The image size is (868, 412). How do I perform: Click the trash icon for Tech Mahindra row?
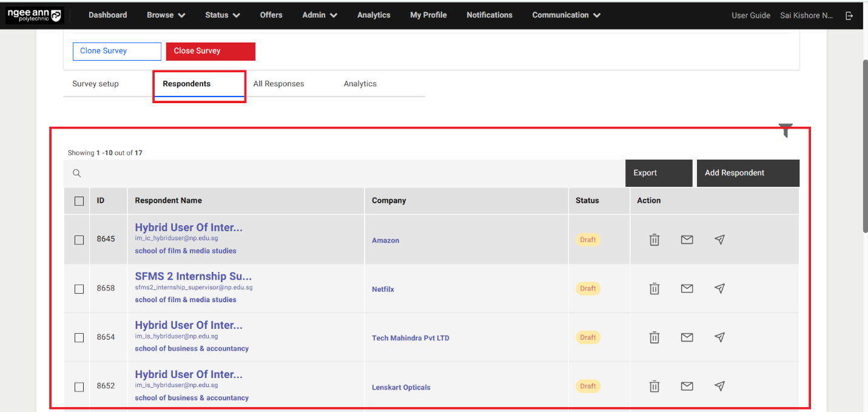(654, 337)
